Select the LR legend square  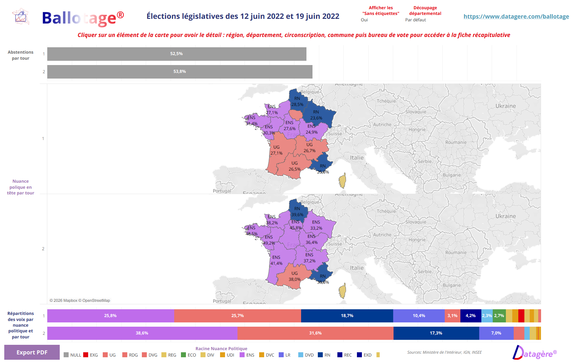point(280,355)
